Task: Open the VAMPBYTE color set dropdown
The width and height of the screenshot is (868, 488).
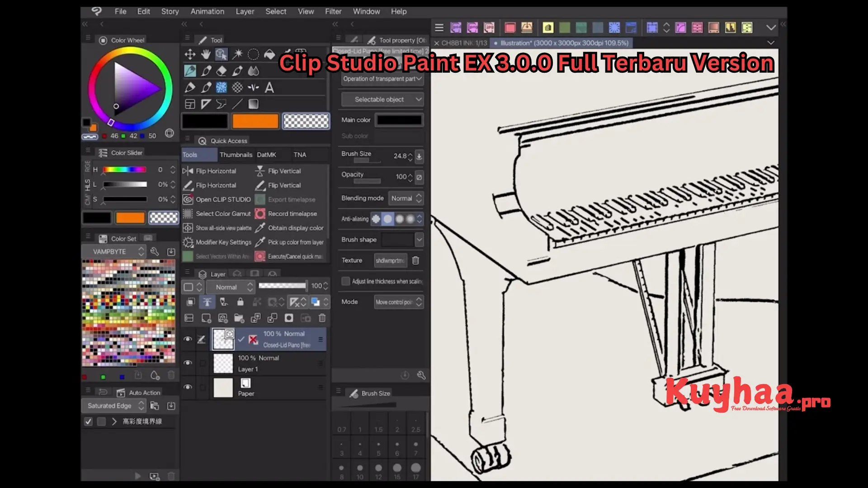Action: 113,252
